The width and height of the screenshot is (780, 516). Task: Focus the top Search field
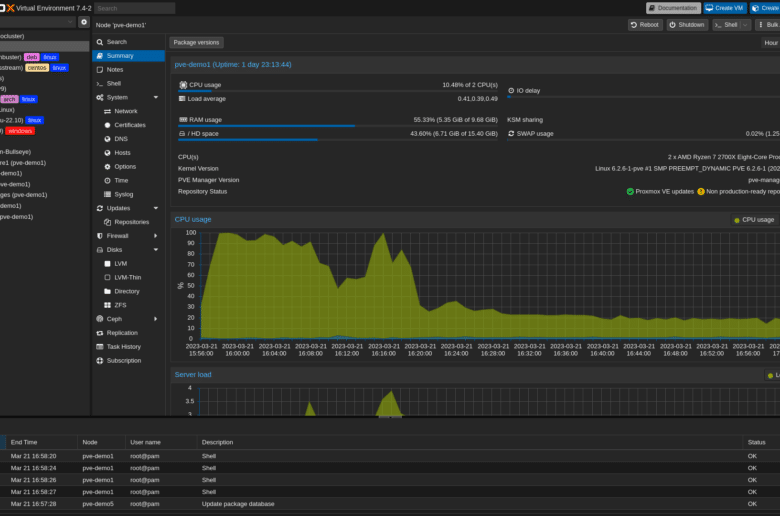(134, 8)
